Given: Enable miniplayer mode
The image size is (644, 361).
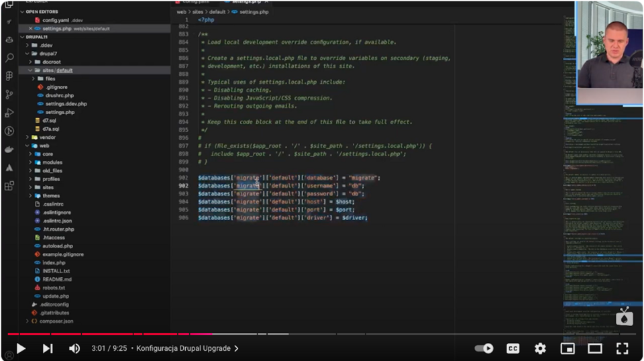Looking at the screenshot, I should [x=568, y=349].
